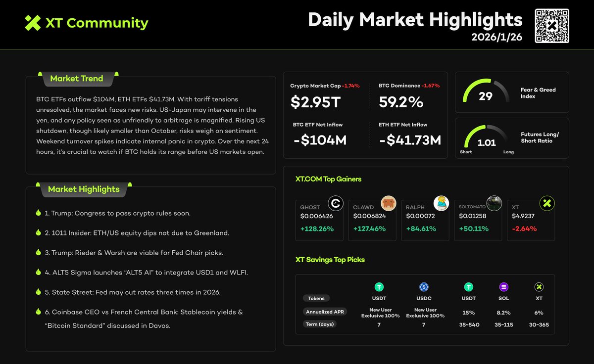Click the Tokens pill label

coord(316,298)
